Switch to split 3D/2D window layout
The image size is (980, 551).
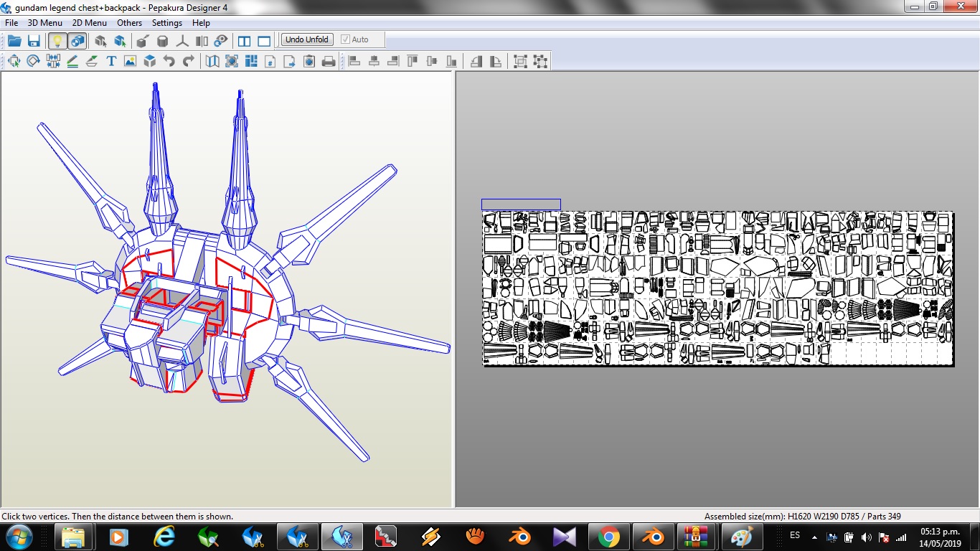(x=244, y=40)
